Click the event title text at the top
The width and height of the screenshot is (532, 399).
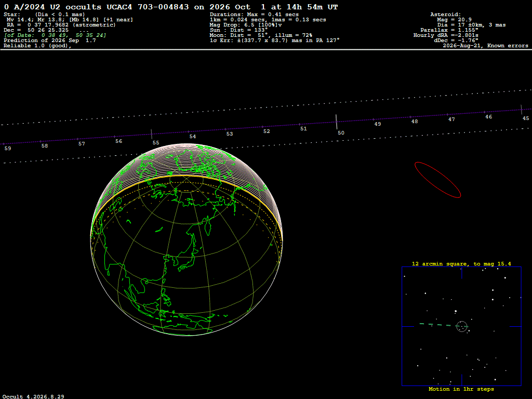click(171, 7)
